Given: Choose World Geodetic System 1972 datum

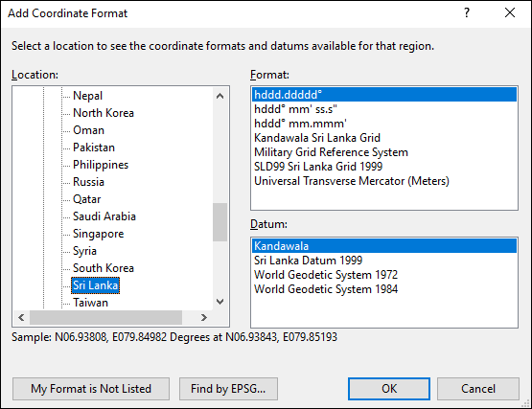Looking at the screenshot, I should pyautogui.click(x=384, y=275).
